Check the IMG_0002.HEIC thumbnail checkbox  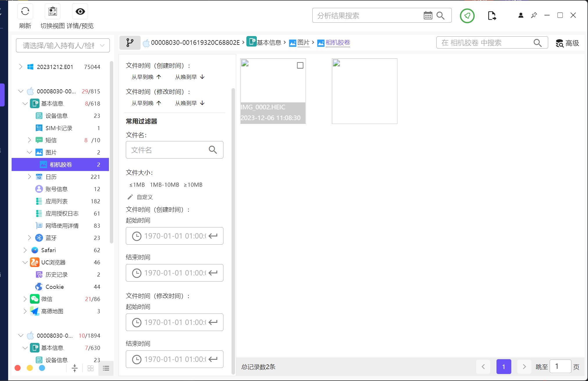[x=300, y=65]
